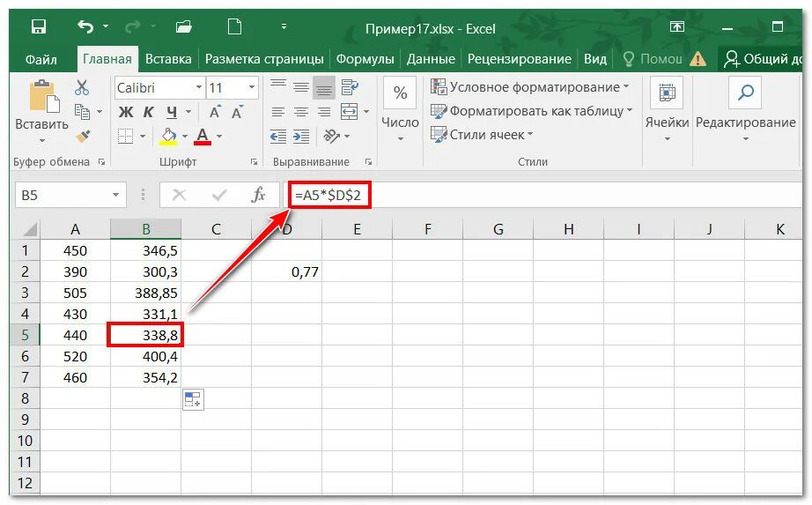Click the Помощь lightbulb search
The image size is (812, 505).
(653, 59)
